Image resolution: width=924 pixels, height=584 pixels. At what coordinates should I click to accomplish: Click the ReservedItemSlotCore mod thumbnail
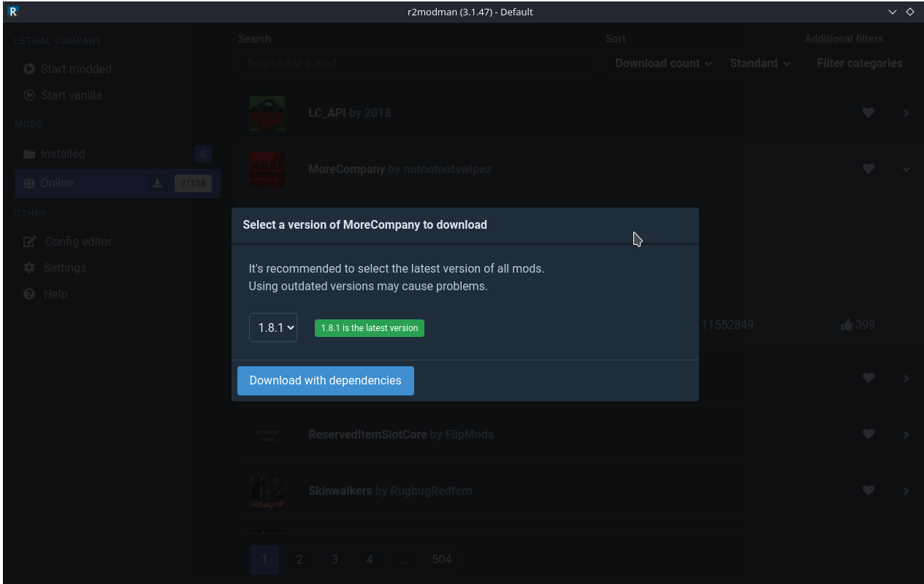[267, 435]
